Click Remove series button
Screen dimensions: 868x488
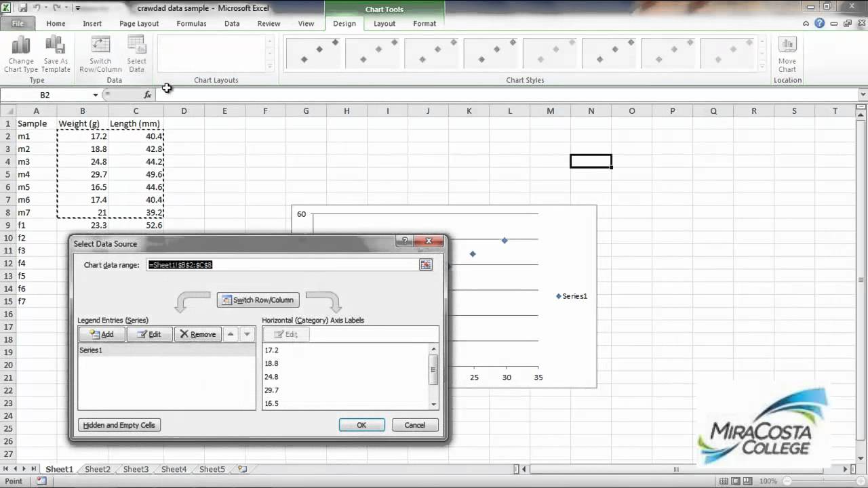(x=198, y=334)
